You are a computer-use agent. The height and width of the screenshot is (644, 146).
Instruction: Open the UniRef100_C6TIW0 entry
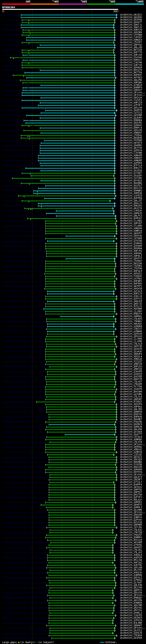(x=131, y=178)
